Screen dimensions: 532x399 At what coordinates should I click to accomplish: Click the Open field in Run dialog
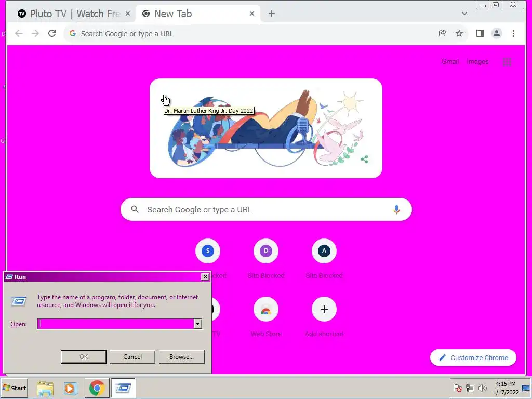point(115,324)
